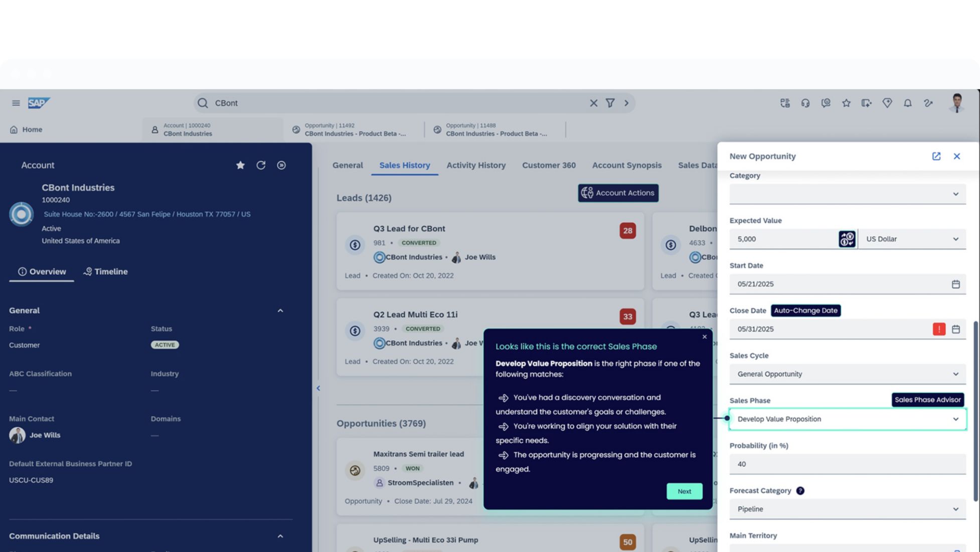This screenshot has height=552, width=980.
Task: Click Next in Sales Phase advisor popup
Action: (x=684, y=491)
